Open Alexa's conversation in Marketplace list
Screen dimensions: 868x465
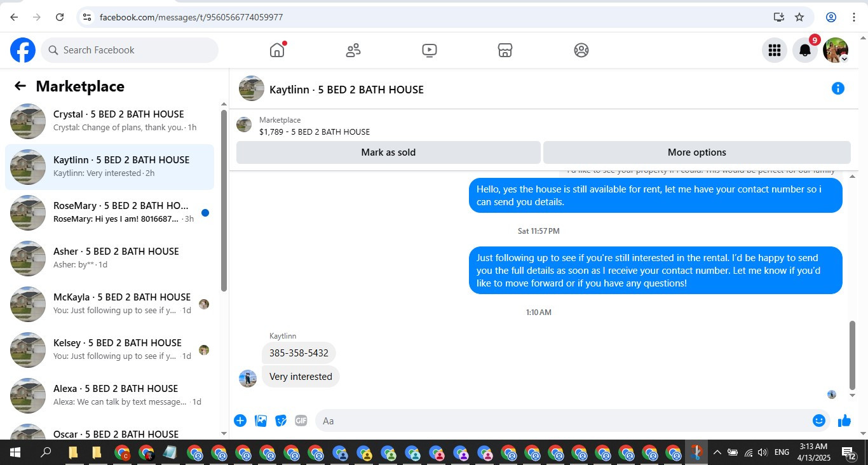coord(109,396)
